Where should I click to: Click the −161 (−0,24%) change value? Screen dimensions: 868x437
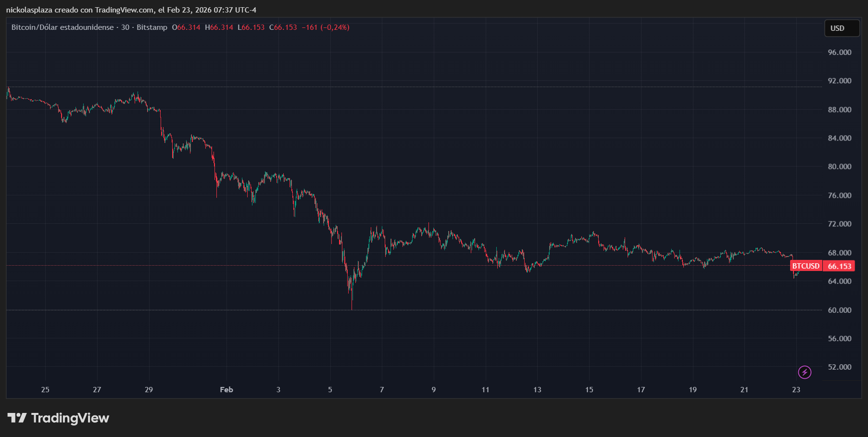[x=326, y=27]
